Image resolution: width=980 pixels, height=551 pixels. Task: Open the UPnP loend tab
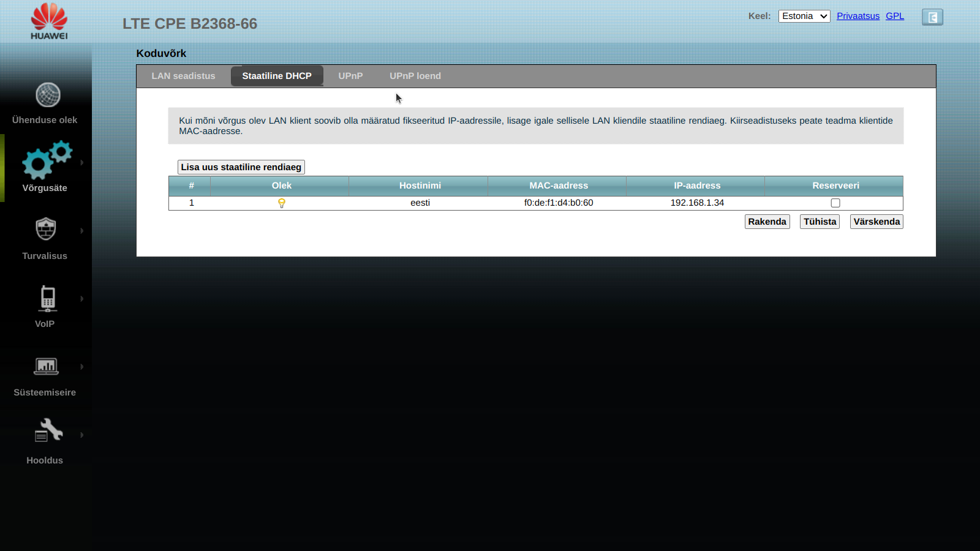point(415,76)
